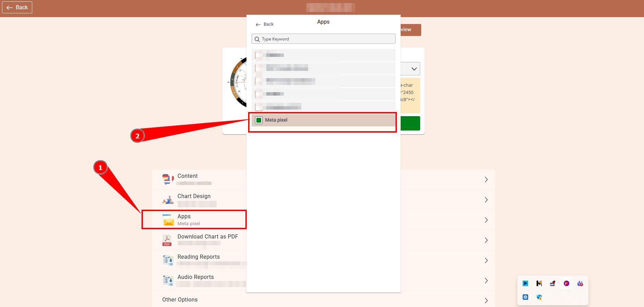
Task: Click the Reading Reports icon
Action: [168, 260]
